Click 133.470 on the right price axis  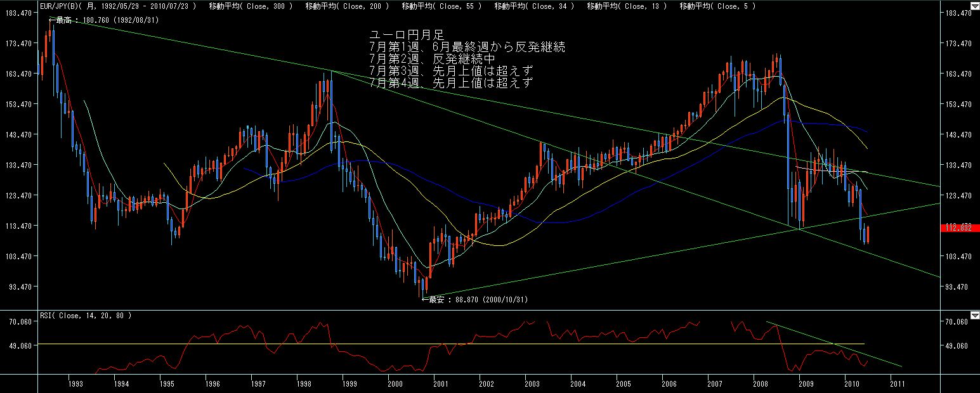958,165
